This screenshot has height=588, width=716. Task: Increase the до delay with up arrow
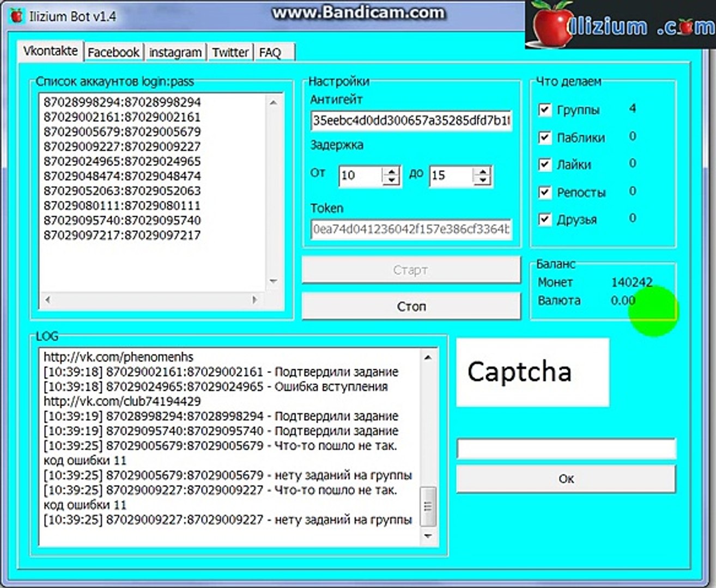(x=482, y=171)
